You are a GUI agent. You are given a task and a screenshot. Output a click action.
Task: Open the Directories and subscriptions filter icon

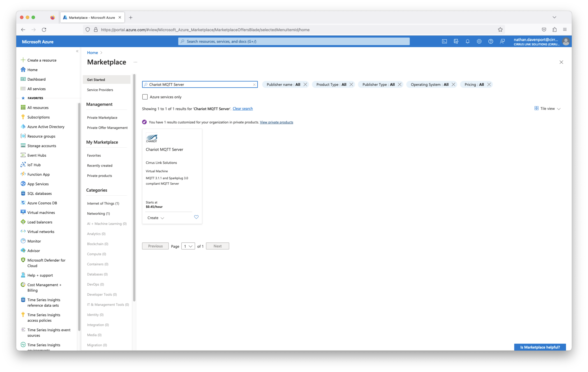pos(456,41)
